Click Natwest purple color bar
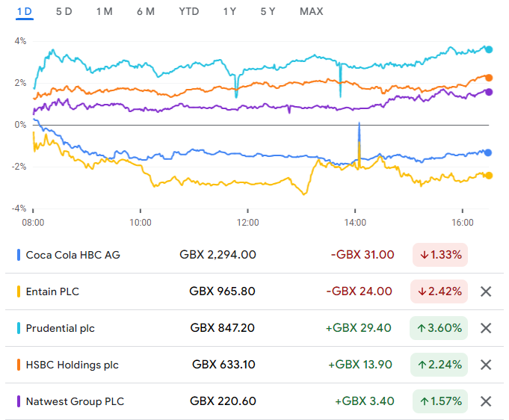This screenshot has width=509, height=420. point(19,401)
